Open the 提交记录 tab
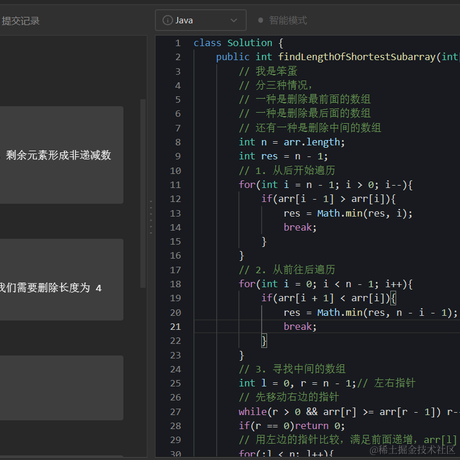Viewport: 460px width, 460px height. 20,21
